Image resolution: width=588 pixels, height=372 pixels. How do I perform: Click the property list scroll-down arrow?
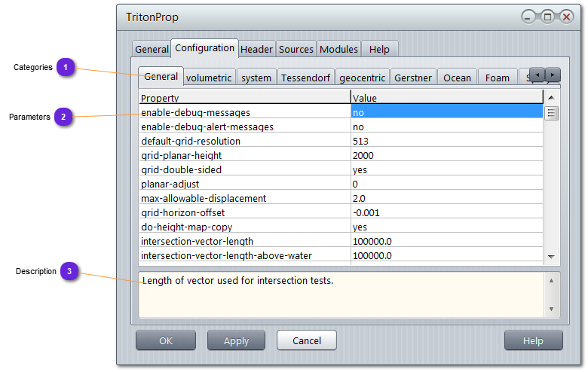pos(551,257)
